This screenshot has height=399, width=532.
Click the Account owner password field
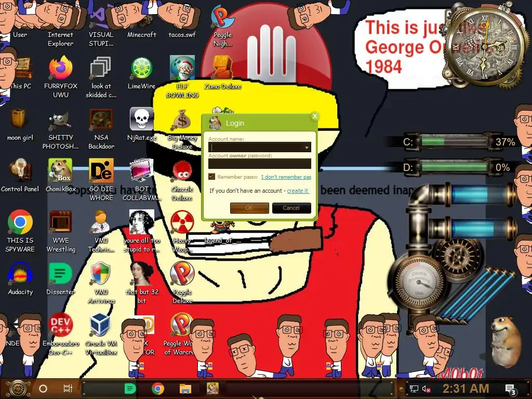tap(260, 164)
